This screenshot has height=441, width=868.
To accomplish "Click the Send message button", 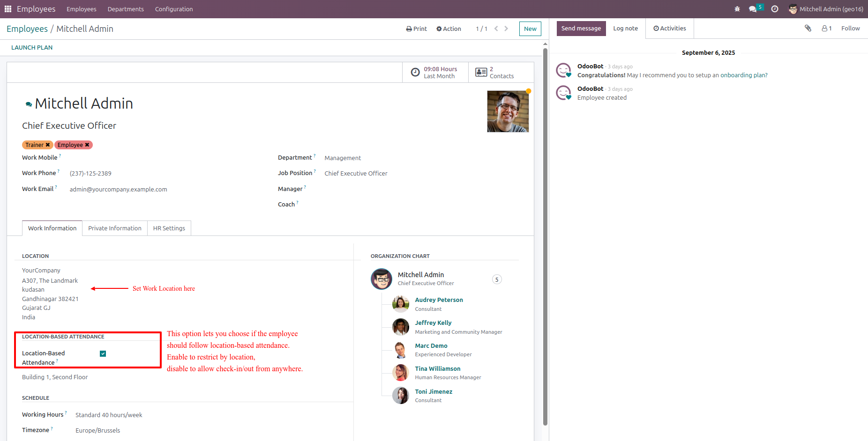I will (x=581, y=28).
